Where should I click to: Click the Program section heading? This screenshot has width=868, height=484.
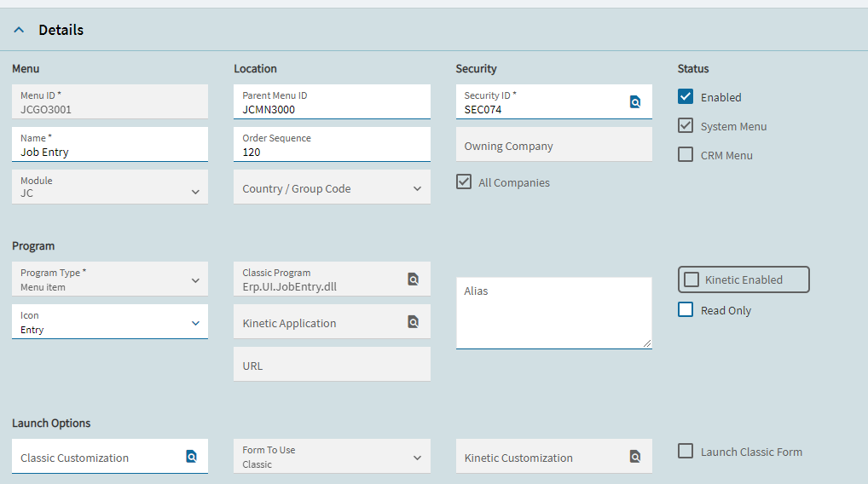[33, 246]
